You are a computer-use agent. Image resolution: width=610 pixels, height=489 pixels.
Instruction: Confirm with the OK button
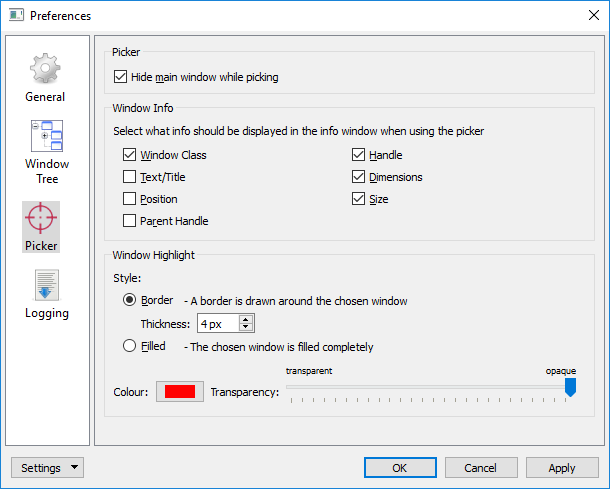click(x=400, y=467)
